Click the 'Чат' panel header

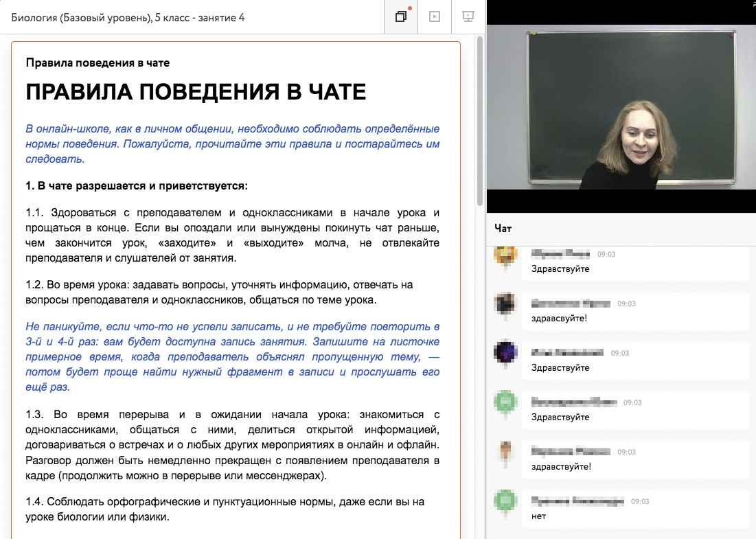pyautogui.click(x=503, y=229)
